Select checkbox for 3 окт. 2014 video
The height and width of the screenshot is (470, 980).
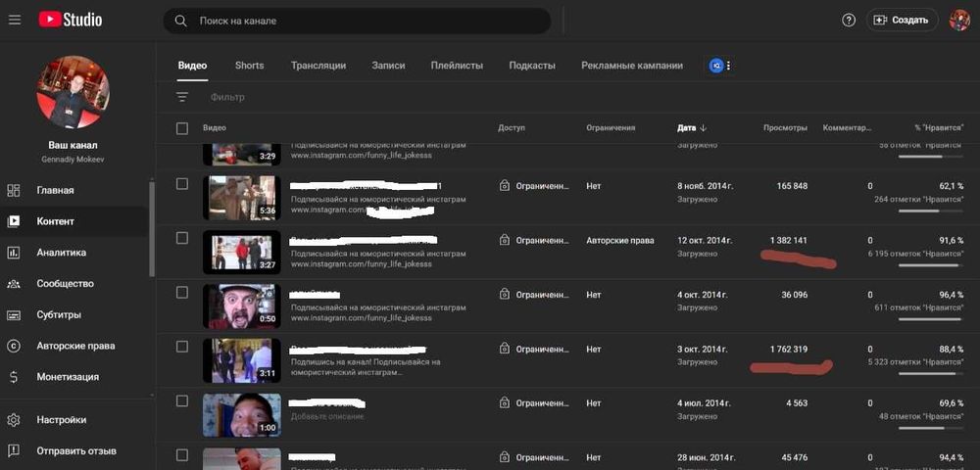coord(182,347)
